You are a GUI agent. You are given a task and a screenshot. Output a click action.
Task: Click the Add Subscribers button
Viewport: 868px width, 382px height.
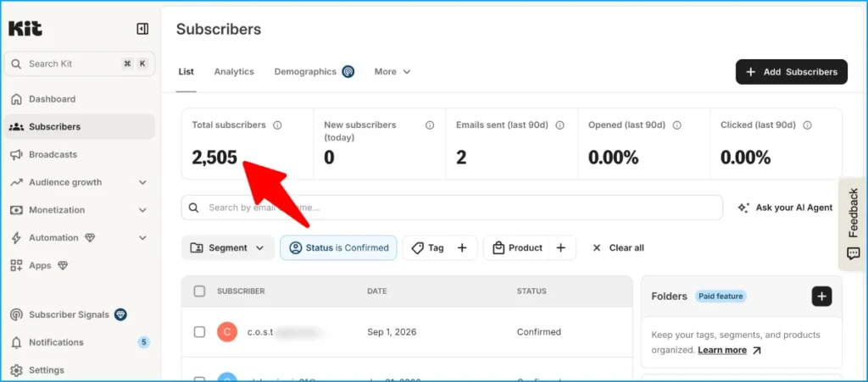[x=791, y=72]
